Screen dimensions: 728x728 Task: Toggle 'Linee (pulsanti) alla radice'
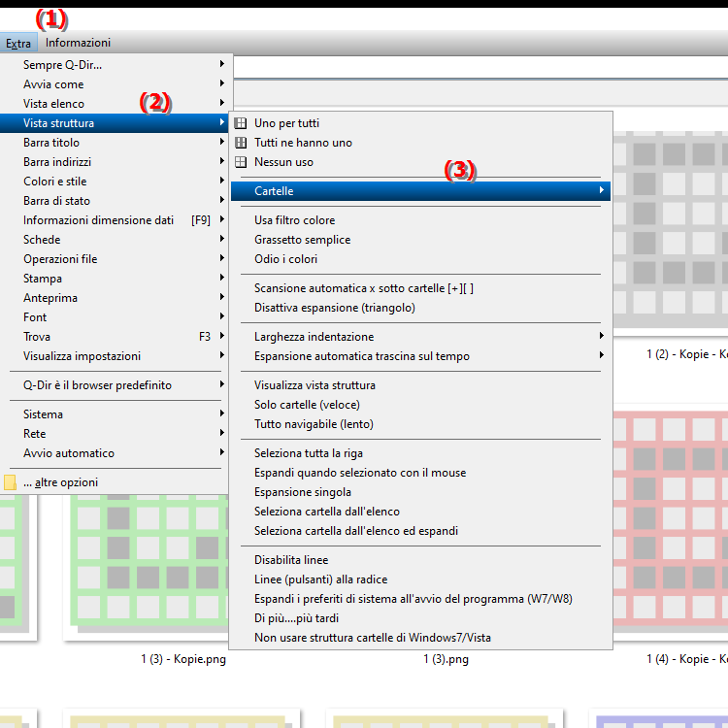[x=420, y=579]
